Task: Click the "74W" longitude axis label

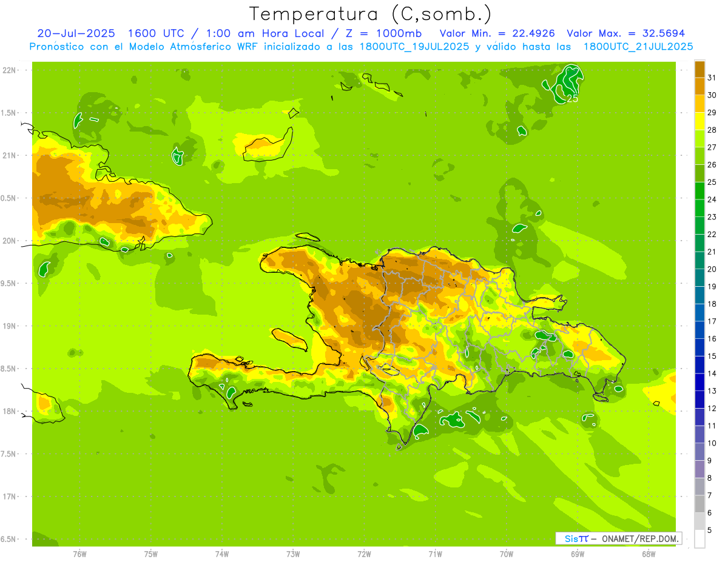Action: click(222, 554)
